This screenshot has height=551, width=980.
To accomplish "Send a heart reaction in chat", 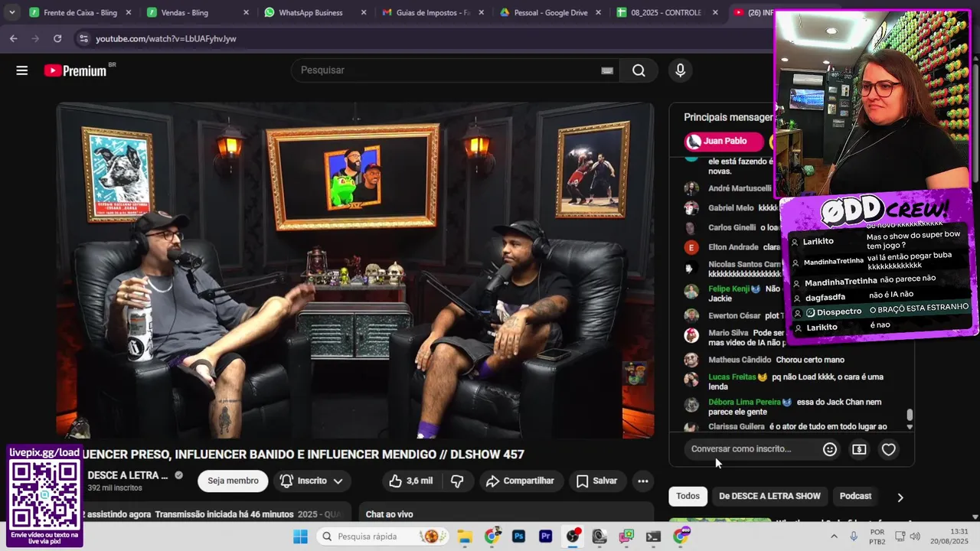I will [888, 449].
